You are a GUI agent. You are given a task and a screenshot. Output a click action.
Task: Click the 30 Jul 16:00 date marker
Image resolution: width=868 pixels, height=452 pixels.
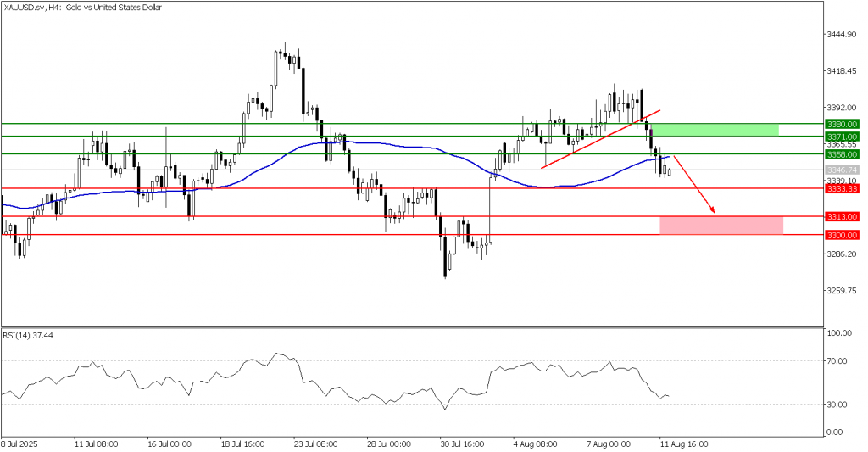coord(462,444)
